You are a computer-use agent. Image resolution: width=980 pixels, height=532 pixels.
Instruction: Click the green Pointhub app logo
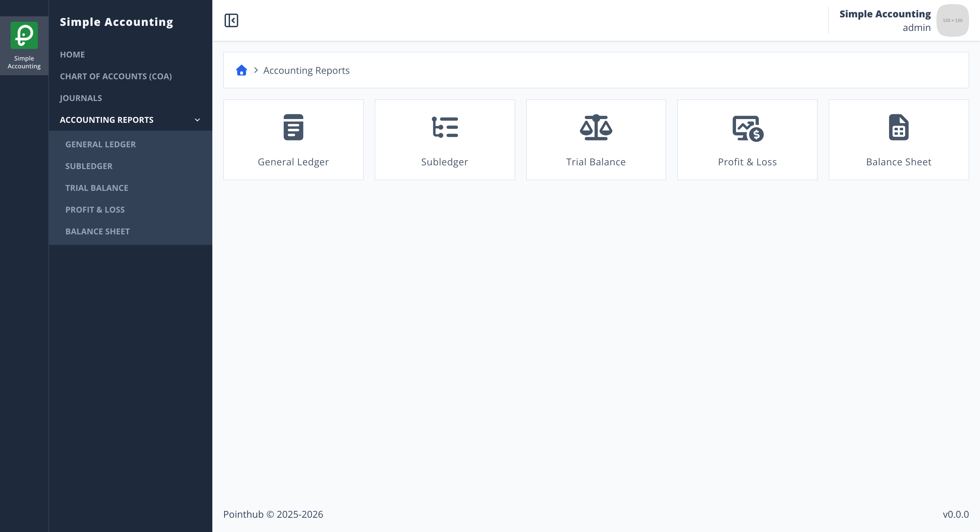24,35
